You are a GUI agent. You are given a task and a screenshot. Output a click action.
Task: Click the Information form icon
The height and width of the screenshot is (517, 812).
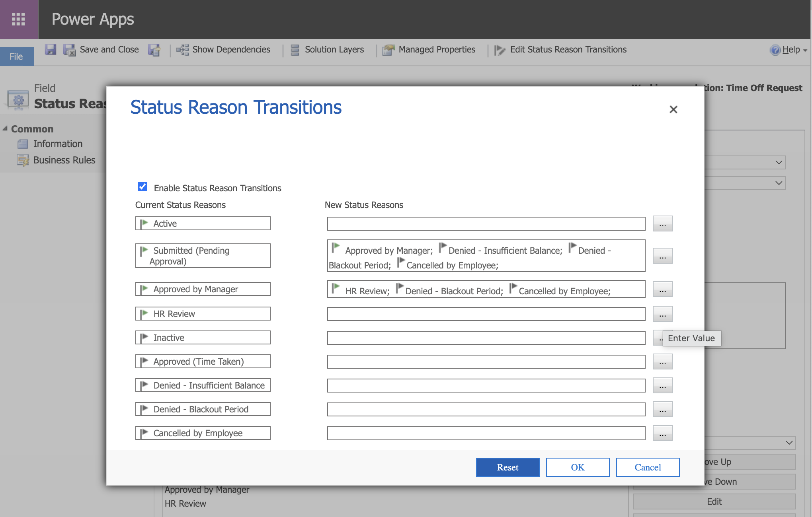pyautogui.click(x=23, y=144)
